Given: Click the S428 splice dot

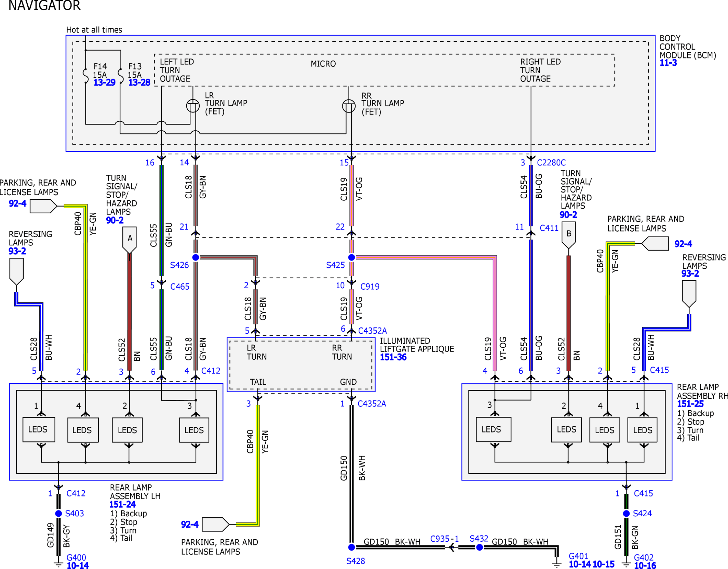Looking at the screenshot, I should (351, 547).
